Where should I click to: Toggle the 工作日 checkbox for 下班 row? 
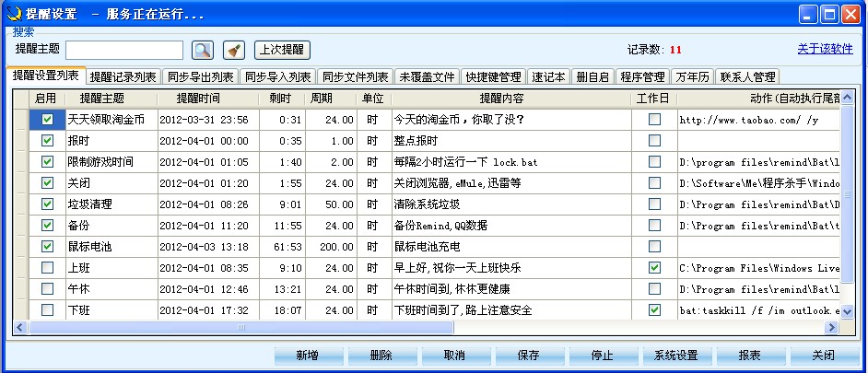point(654,310)
